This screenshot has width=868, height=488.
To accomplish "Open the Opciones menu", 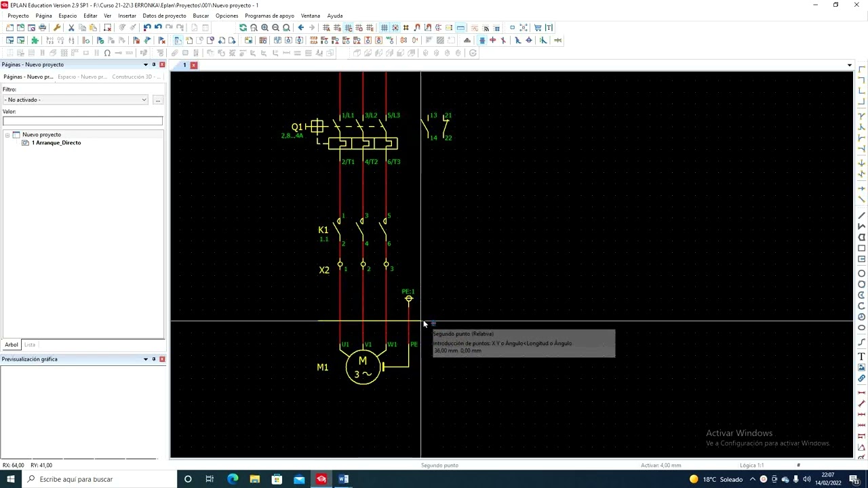I will click(x=226, y=16).
